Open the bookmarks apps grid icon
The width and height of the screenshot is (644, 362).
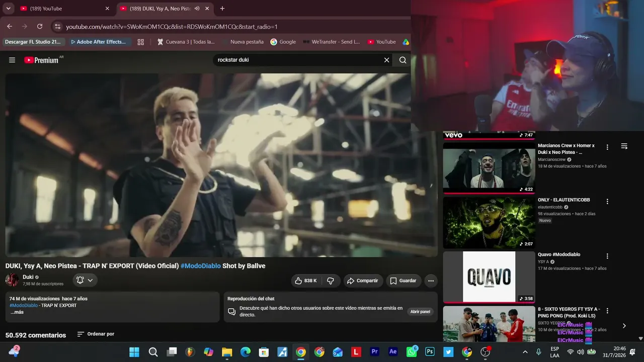pos(141,42)
